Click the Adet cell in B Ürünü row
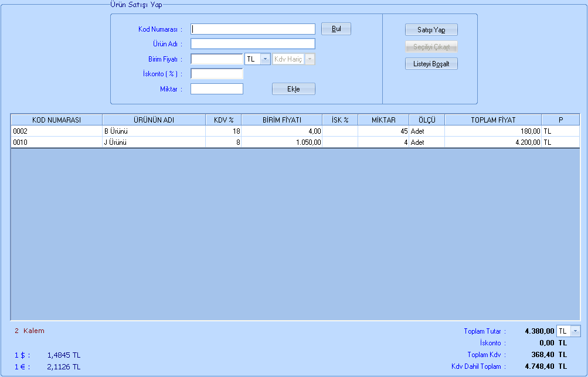This screenshot has width=588, height=377. pyautogui.click(x=427, y=131)
